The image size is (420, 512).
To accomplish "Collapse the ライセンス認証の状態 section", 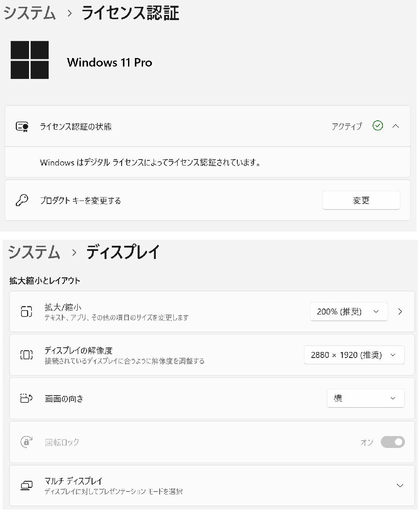I will pos(396,126).
